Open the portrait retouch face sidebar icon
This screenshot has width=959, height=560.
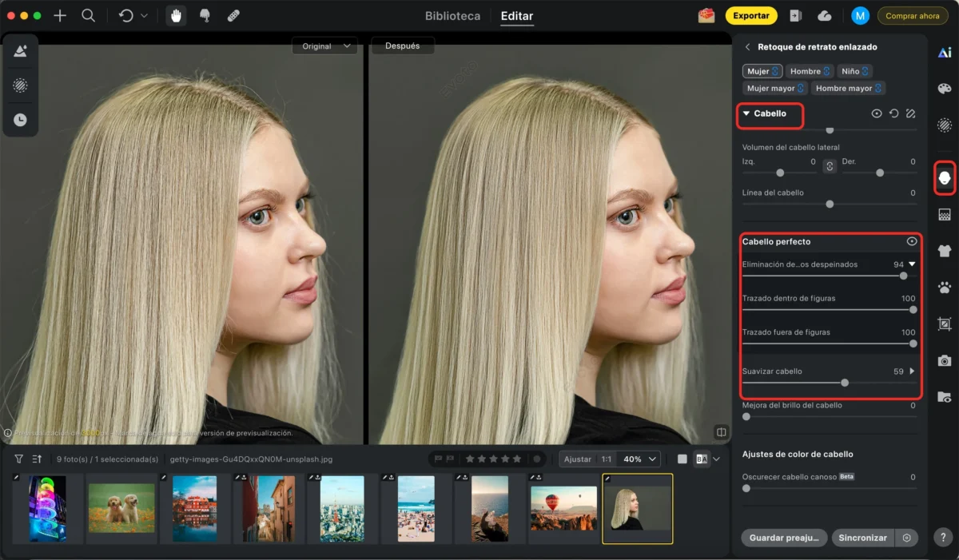coord(944,177)
